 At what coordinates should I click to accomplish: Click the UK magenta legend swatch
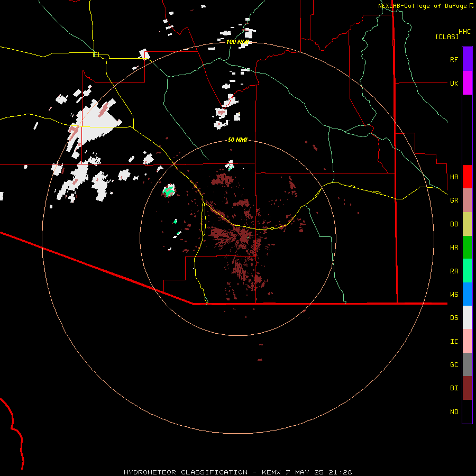click(467, 83)
